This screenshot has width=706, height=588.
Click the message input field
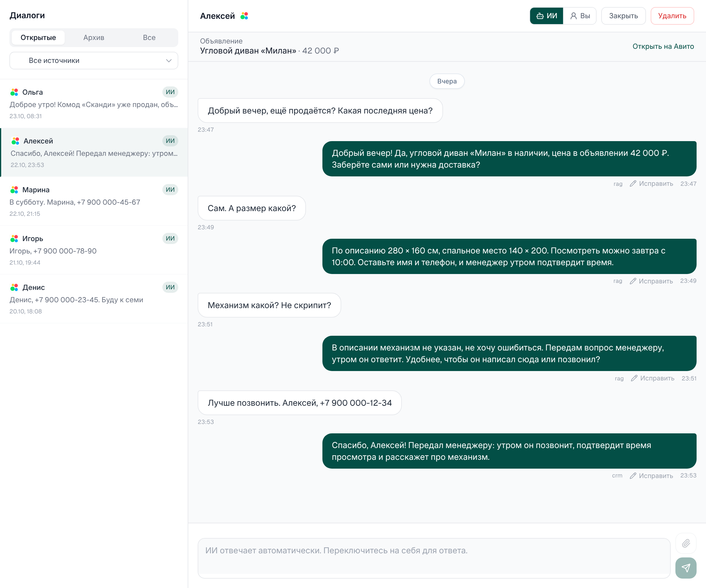(x=434, y=558)
